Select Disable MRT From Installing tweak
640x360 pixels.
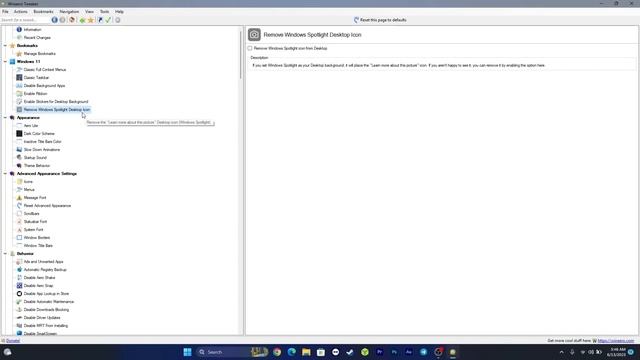click(46, 326)
